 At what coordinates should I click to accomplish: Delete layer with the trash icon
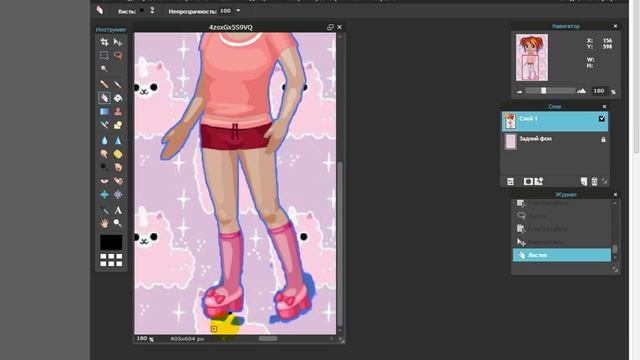coord(594,181)
